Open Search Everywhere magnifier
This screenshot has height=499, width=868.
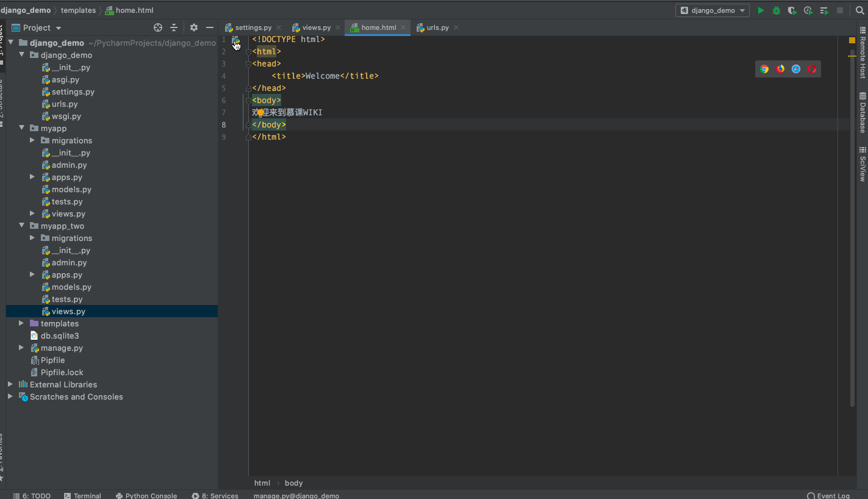pos(859,10)
